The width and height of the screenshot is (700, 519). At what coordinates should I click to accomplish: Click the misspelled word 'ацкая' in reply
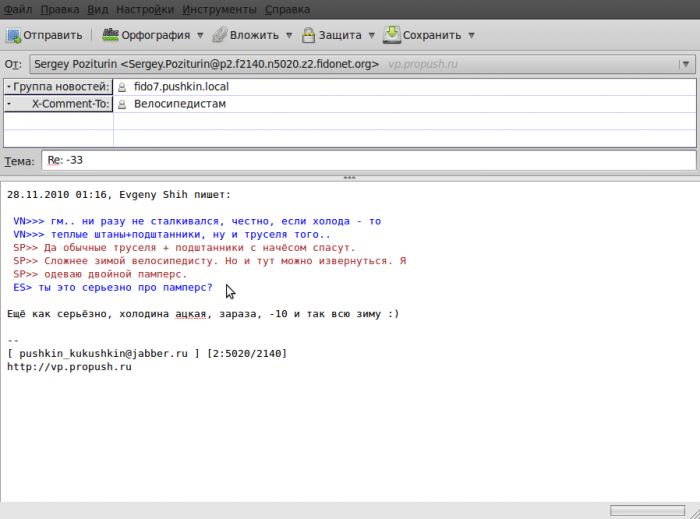[x=191, y=314]
